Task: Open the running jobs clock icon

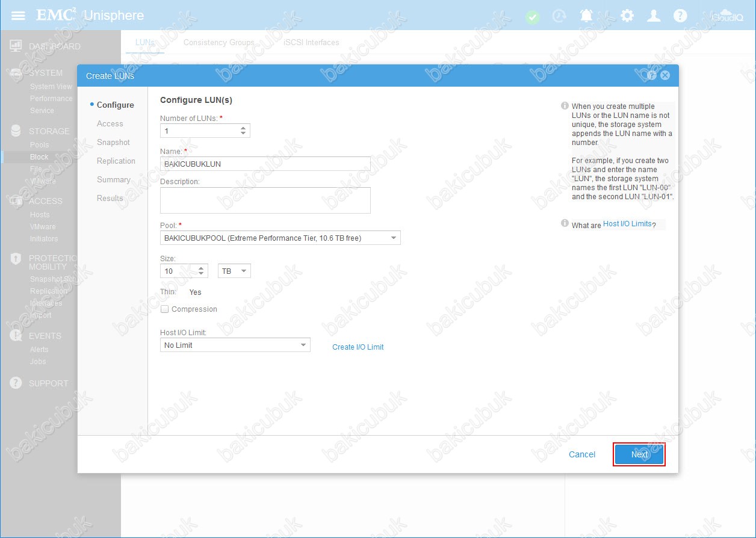Action: (559, 16)
